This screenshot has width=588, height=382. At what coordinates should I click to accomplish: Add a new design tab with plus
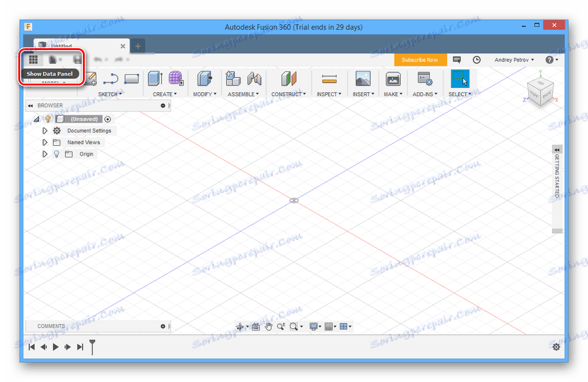click(x=138, y=46)
